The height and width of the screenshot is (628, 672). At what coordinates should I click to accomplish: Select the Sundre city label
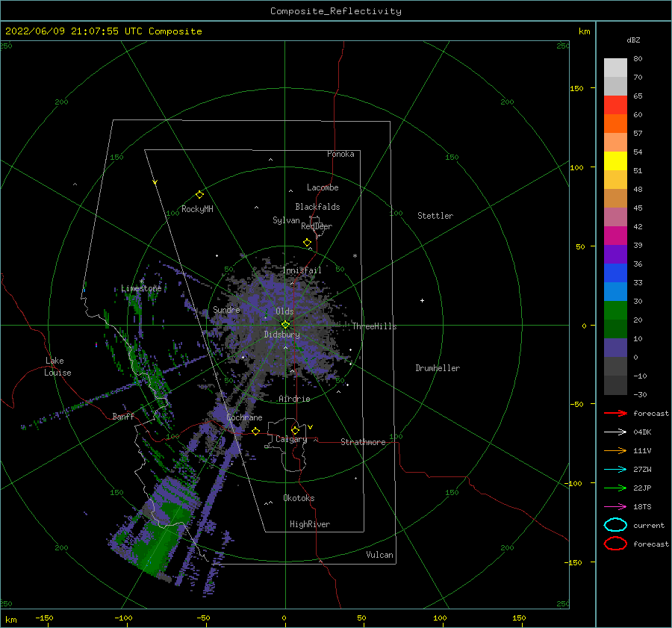click(x=227, y=309)
